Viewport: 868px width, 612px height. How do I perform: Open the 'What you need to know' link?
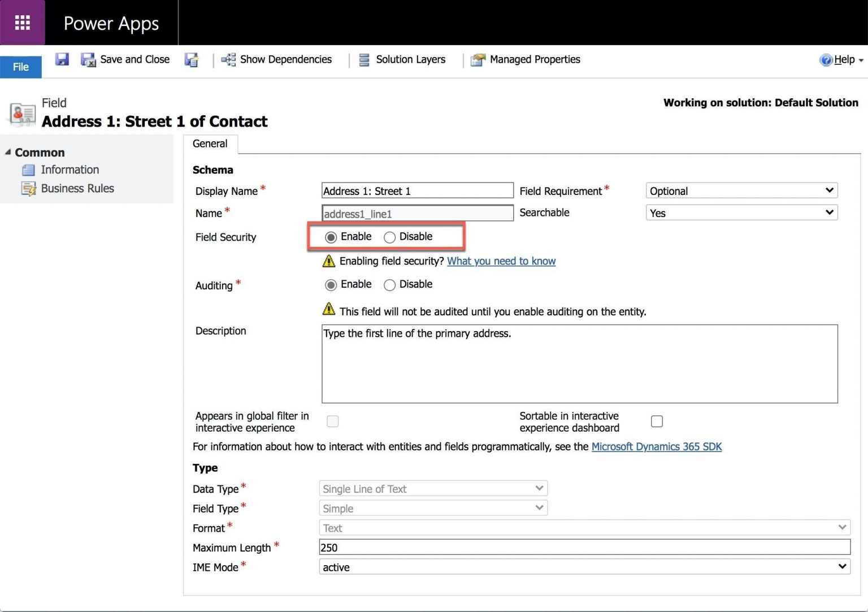tap(501, 261)
